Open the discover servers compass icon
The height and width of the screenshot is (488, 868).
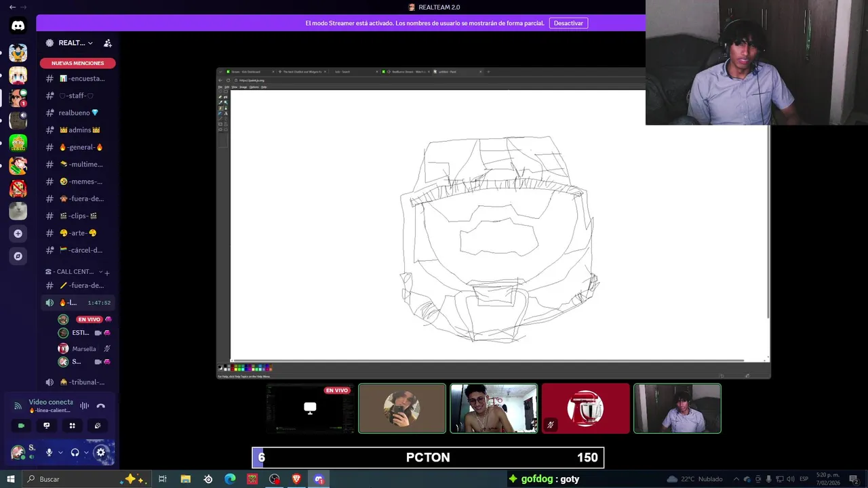[x=18, y=256]
